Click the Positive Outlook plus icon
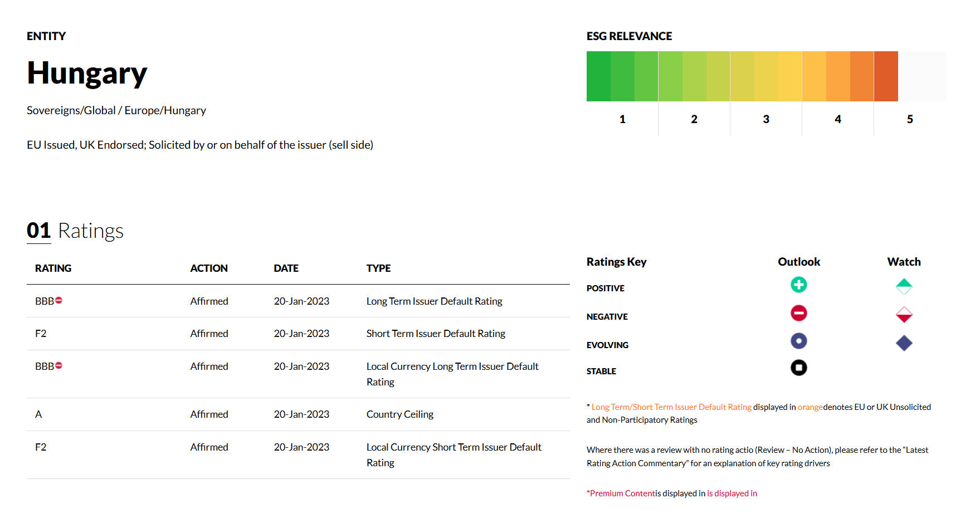The width and height of the screenshot is (980, 523). (x=798, y=285)
